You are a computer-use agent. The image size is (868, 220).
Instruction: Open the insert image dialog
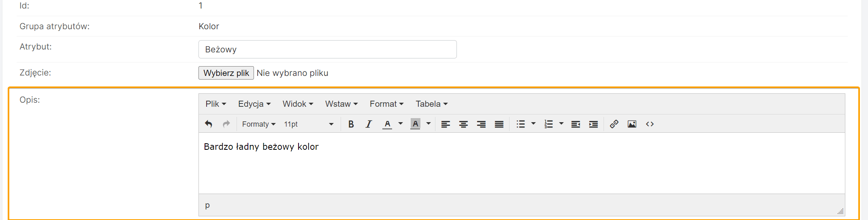[632, 124]
